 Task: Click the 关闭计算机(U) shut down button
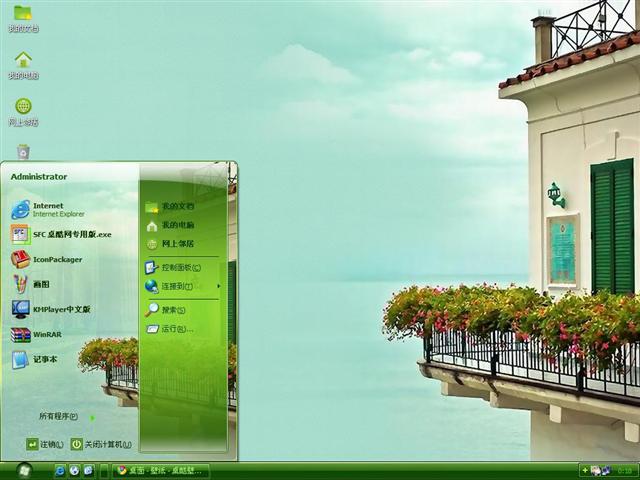(101, 444)
